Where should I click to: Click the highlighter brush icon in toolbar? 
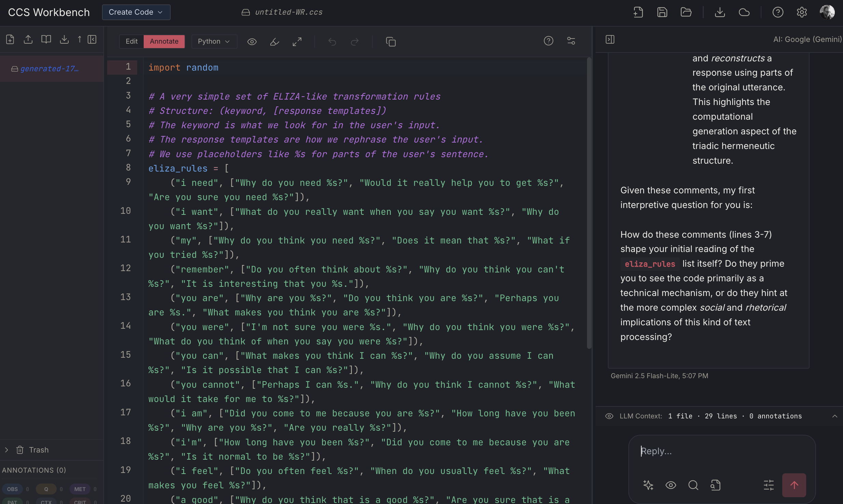274,42
